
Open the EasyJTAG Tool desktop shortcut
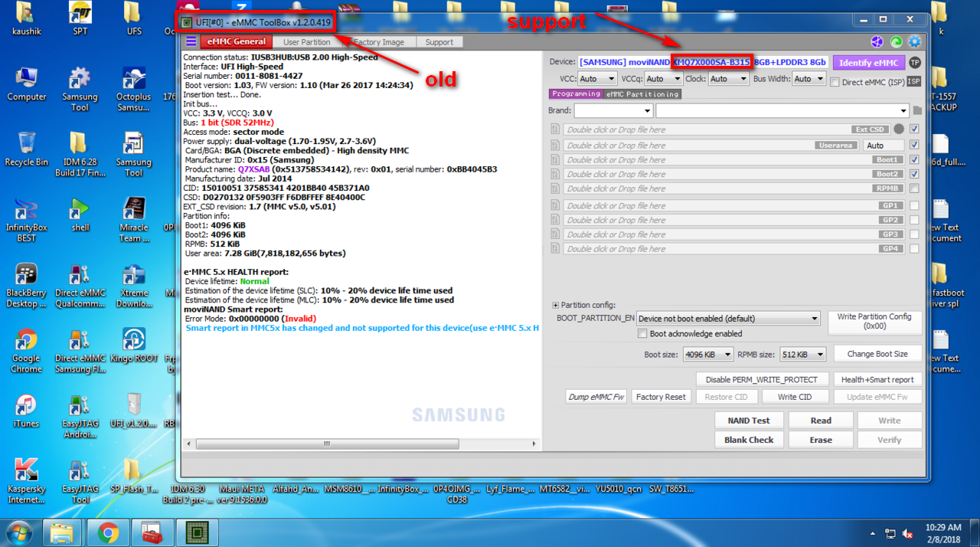pyautogui.click(x=80, y=481)
